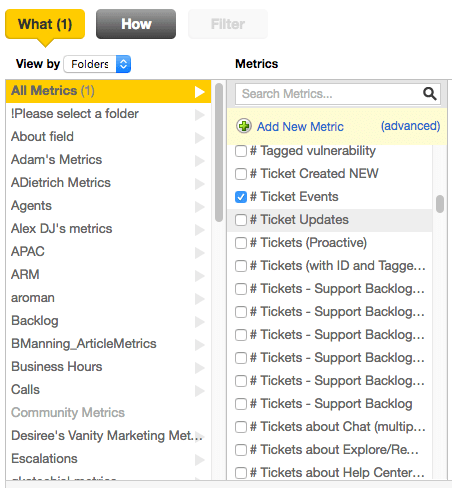Expand the APAC folder arrow
The width and height of the screenshot is (452, 488).
coord(200,253)
